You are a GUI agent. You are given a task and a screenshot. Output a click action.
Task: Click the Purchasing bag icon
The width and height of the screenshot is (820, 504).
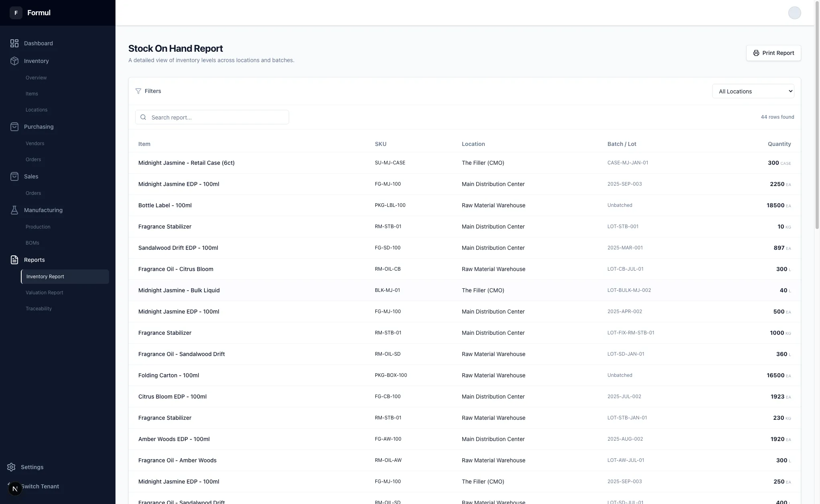pyautogui.click(x=14, y=127)
